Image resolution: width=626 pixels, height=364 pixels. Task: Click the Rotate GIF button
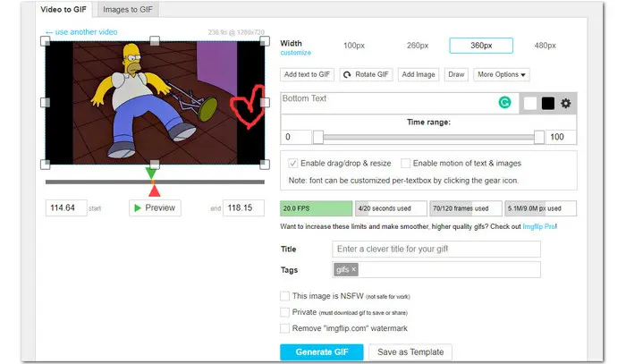[366, 74]
